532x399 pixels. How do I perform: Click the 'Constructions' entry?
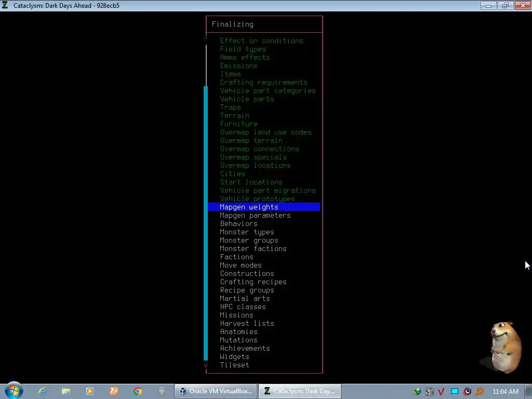(247, 273)
